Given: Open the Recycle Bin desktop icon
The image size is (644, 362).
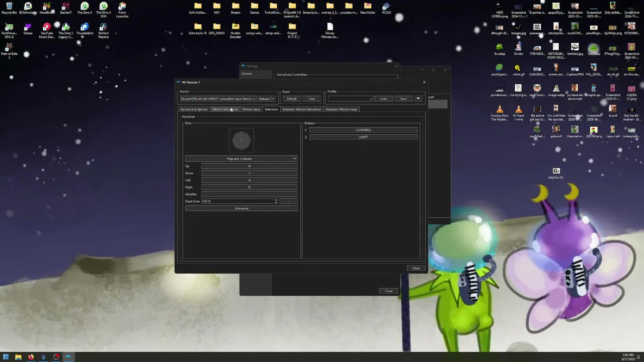Looking at the screenshot, I should (9, 9).
